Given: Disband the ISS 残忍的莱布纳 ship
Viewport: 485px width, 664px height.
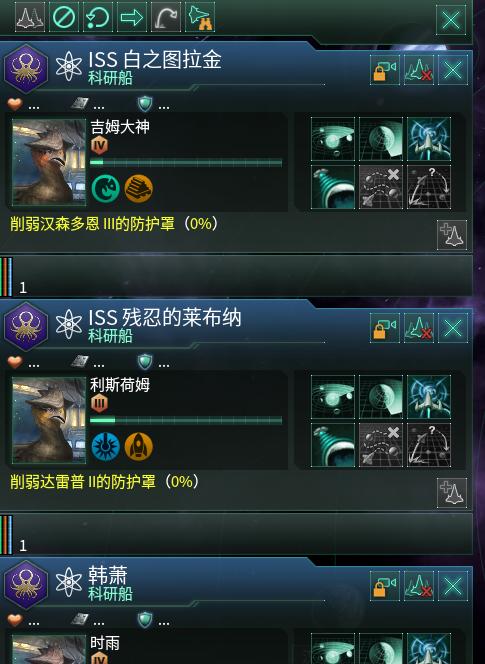Looking at the screenshot, I should point(418,328).
